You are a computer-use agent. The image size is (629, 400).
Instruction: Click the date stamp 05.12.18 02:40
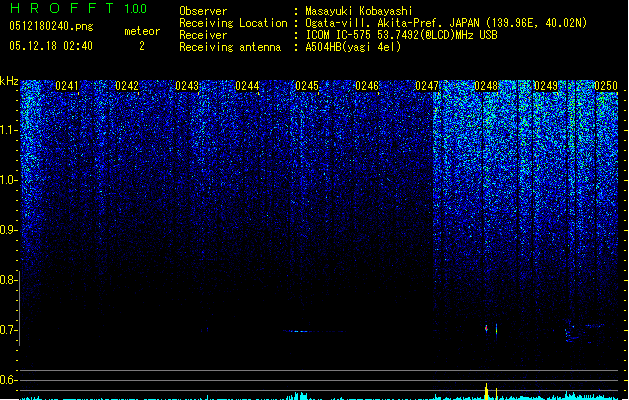pyautogui.click(x=51, y=46)
